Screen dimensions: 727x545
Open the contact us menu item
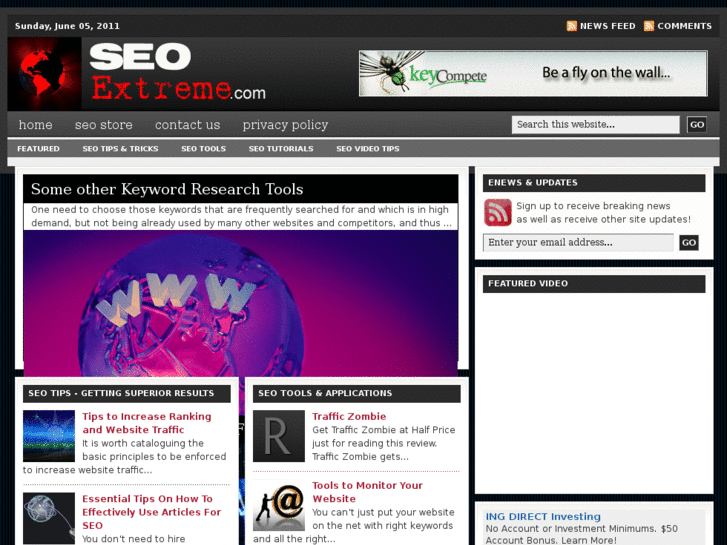[x=187, y=125]
